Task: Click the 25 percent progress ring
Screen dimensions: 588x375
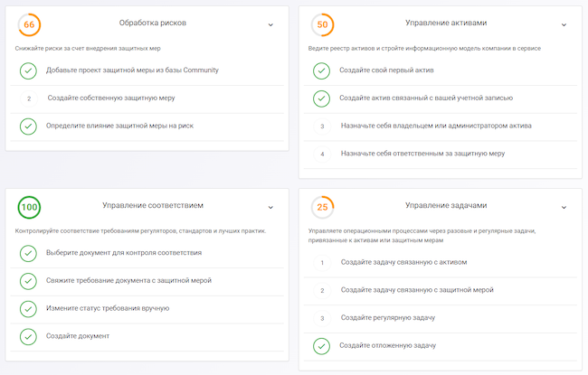Action: [x=321, y=207]
